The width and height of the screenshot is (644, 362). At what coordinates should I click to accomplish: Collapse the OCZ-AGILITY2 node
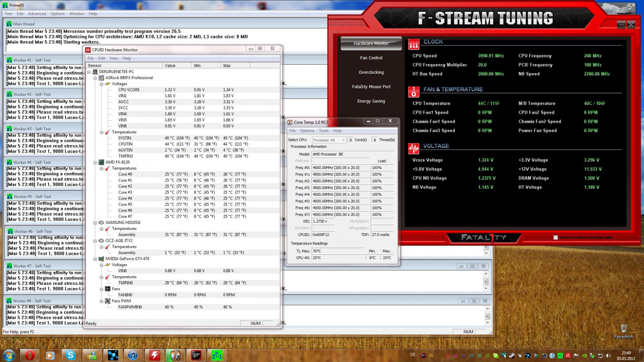click(95, 241)
